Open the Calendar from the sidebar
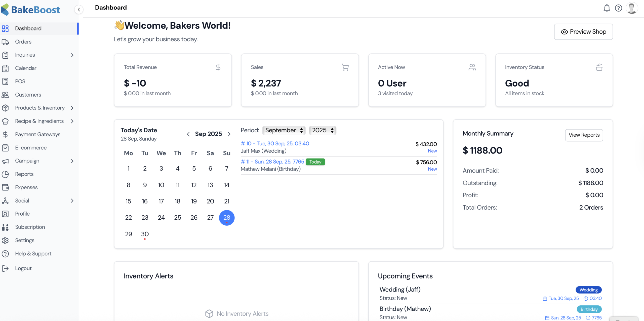644x321 pixels. [x=26, y=68]
